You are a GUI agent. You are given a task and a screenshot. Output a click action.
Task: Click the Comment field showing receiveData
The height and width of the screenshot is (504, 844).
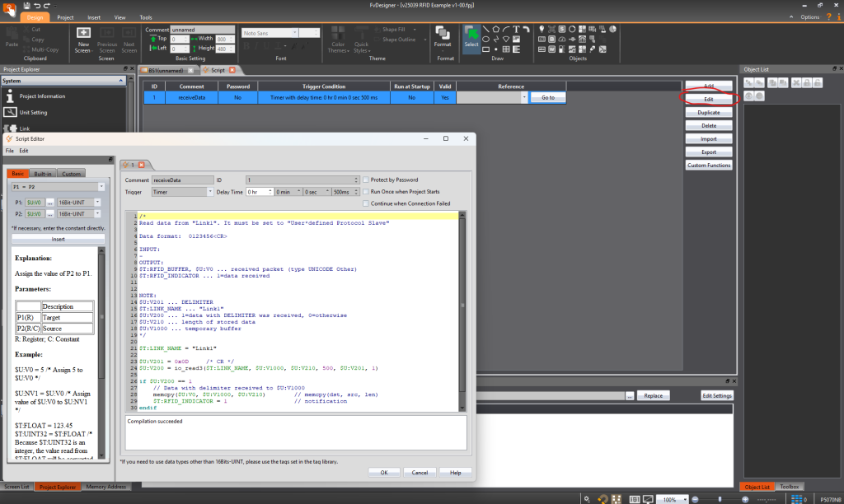coord(181,180)
